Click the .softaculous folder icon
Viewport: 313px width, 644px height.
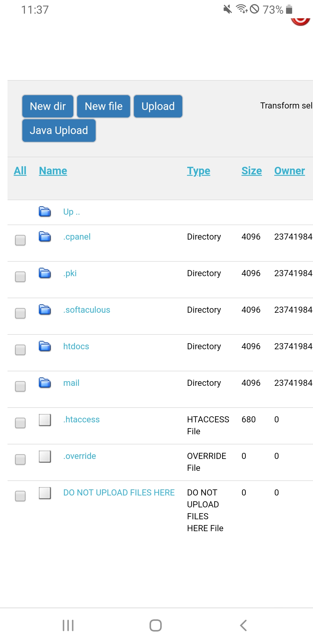[x=45, y=310]
